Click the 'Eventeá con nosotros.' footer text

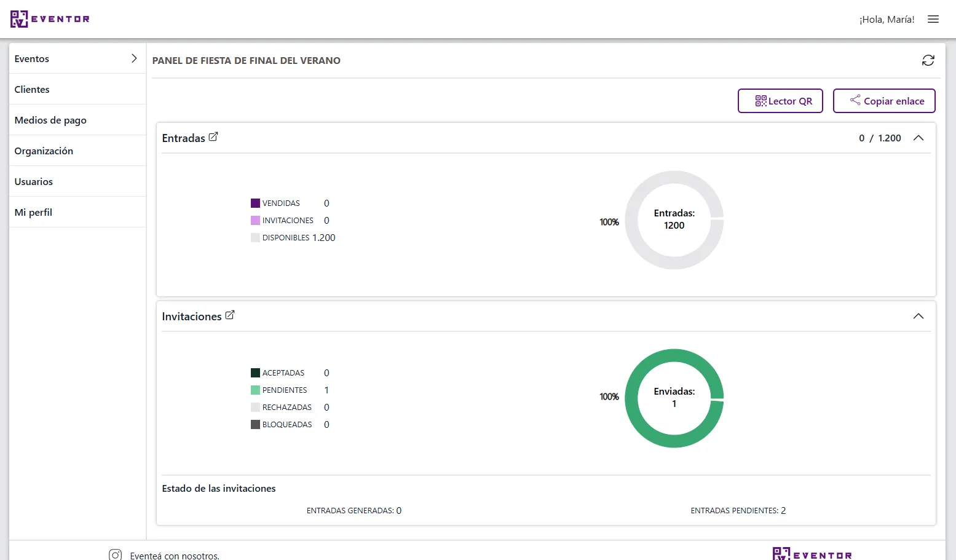tap(175, 555)
